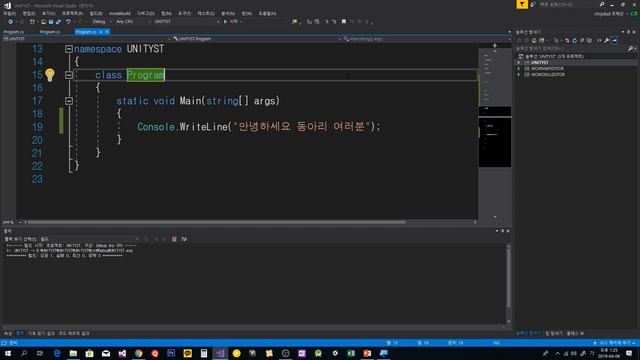Click the Home icon in Solution Explorer toolbar

click(534, 40)
